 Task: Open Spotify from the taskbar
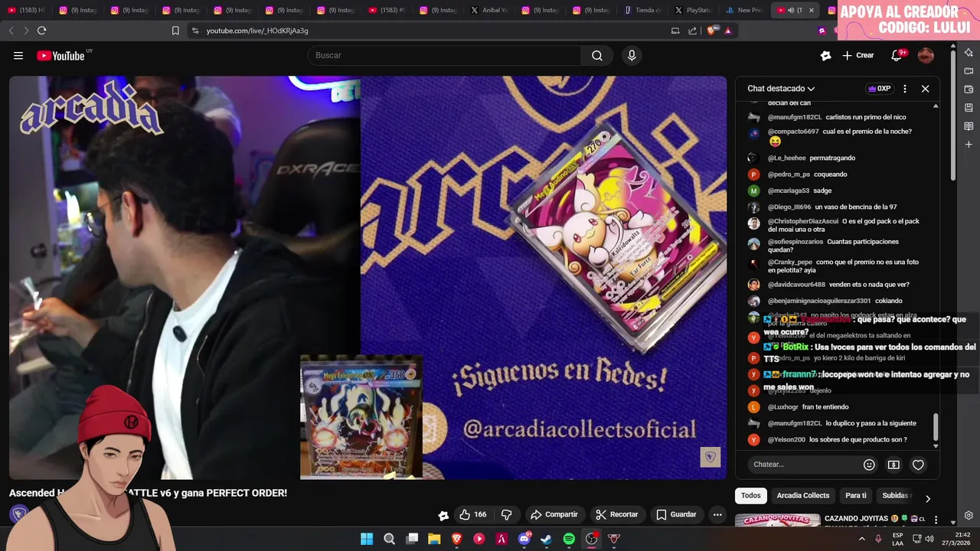tap(569, 539)
